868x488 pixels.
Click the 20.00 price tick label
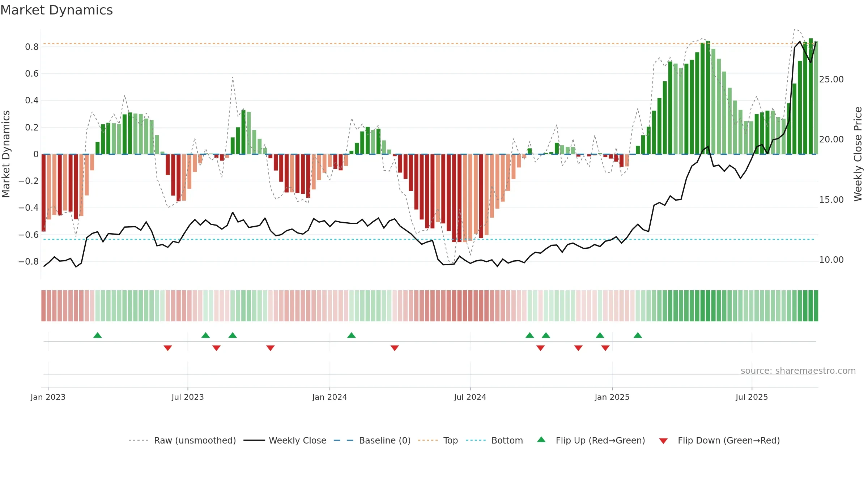(x=831, y=139)
